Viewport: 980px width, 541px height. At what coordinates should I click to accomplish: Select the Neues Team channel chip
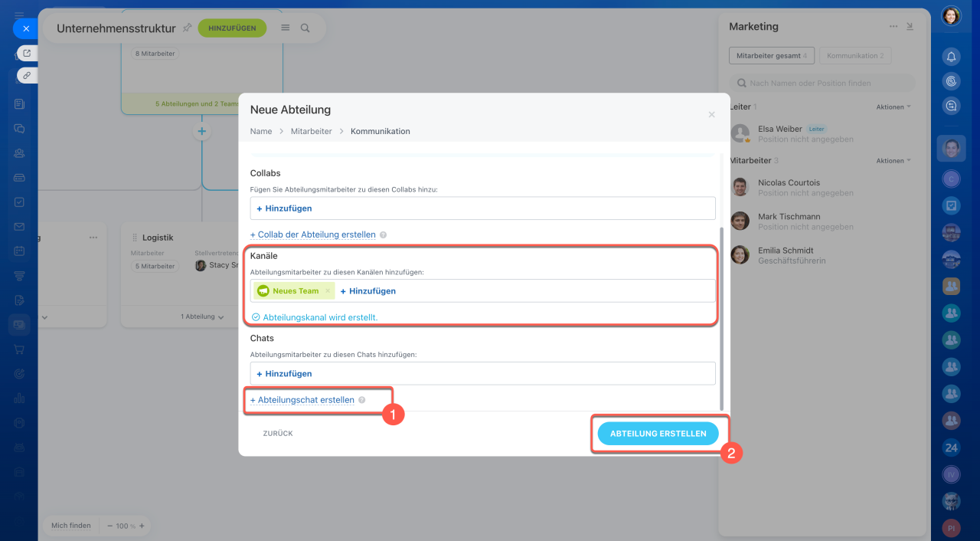[x=294, y=291]
